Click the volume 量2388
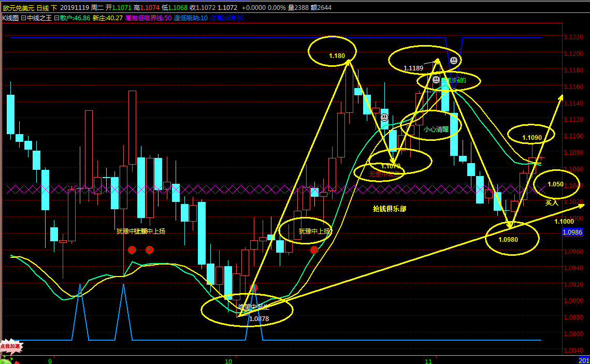 [299, 8]
